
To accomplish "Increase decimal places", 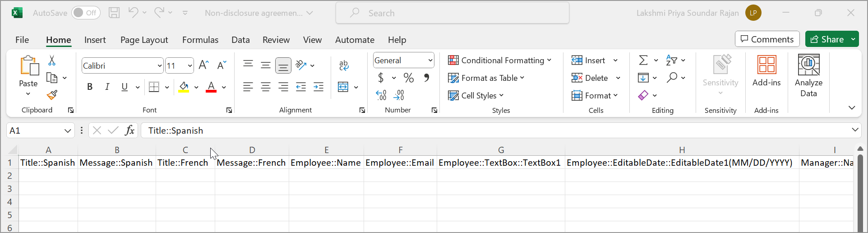I will (381, 95).
